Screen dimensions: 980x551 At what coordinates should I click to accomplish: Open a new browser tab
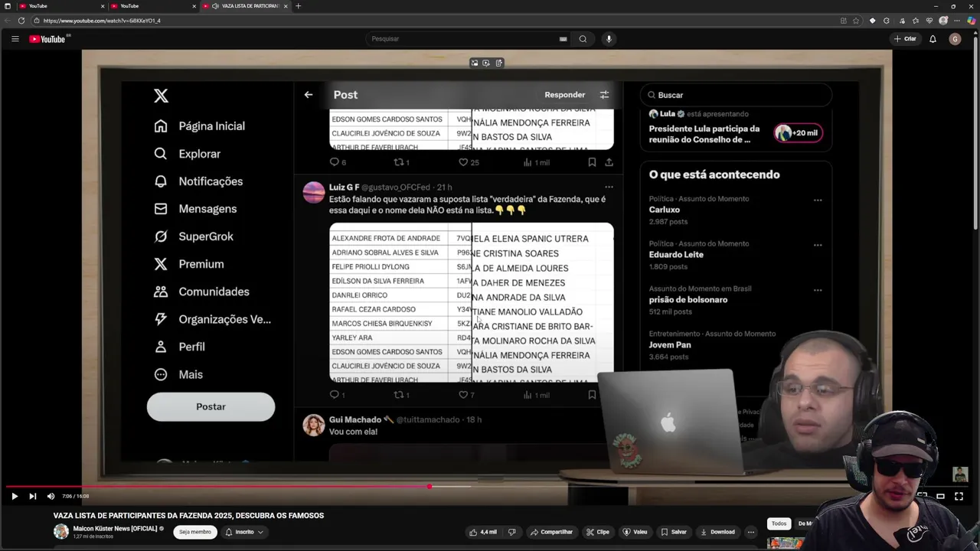(299, 6)
